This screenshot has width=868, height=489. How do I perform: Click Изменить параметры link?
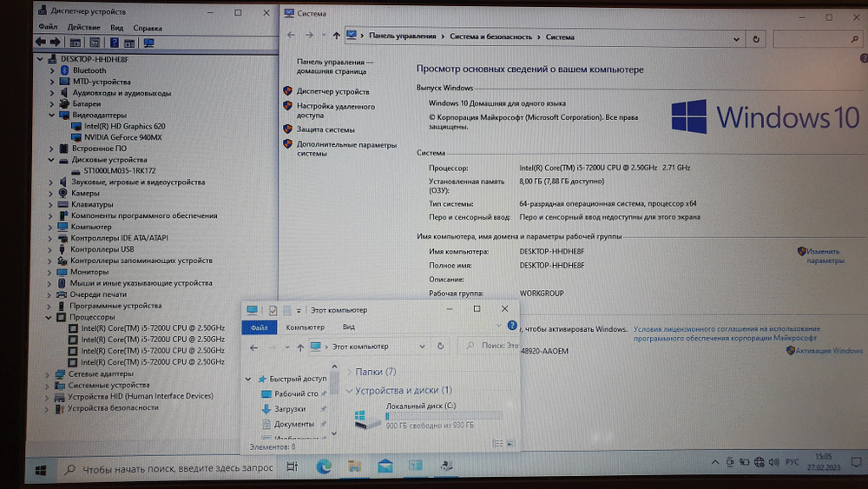point(825,256)
